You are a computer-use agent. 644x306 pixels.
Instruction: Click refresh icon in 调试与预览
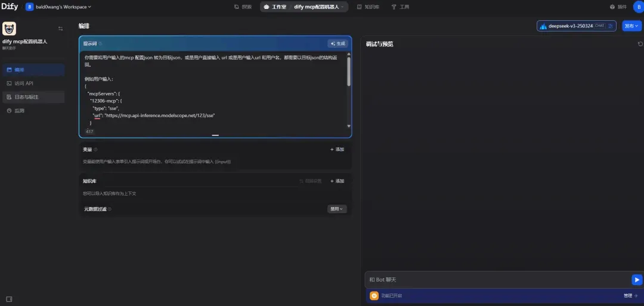click(x=640, y=44)
